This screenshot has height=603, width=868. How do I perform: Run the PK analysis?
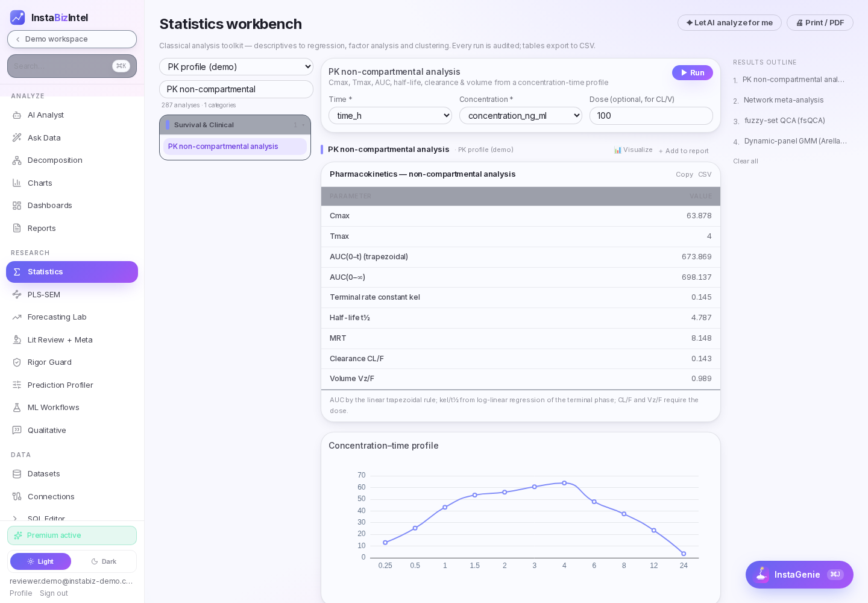[x=693, y=72]
